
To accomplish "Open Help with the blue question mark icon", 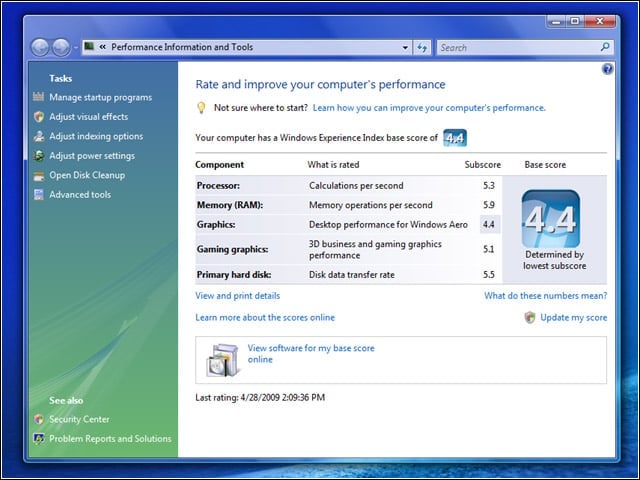I will pos(607,69).
